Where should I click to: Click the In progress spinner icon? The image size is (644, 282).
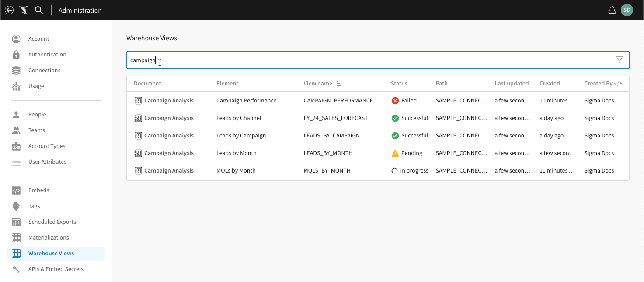pyautogui.click(x=394, y=171)
